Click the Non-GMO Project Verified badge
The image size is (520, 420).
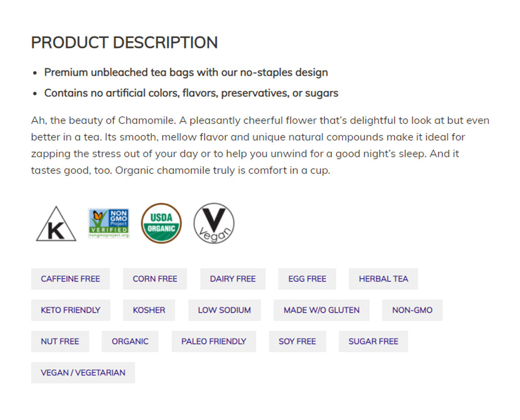(109, 224)
